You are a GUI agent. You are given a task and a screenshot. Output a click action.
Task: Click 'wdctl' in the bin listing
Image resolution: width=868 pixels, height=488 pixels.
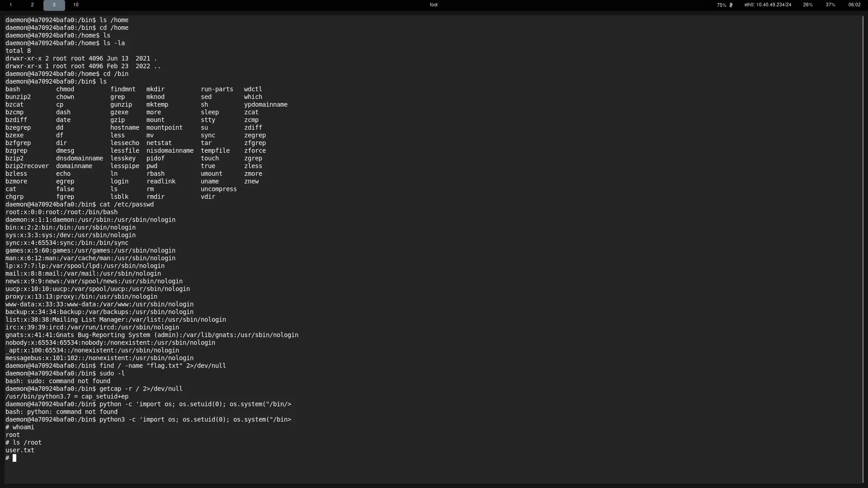(253, 89)
